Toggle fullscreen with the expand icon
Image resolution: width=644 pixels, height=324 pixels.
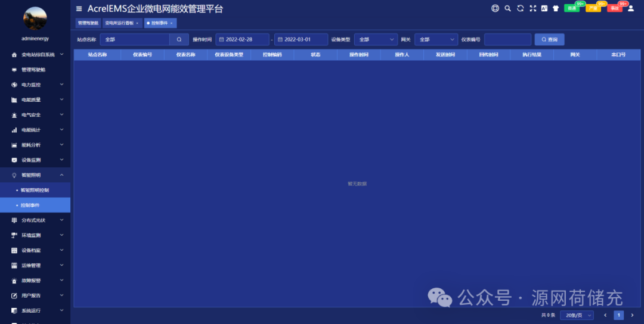[532, 8]
